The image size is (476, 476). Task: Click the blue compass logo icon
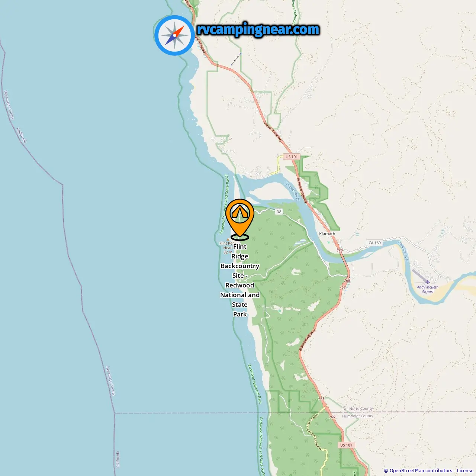coord(174,35)
